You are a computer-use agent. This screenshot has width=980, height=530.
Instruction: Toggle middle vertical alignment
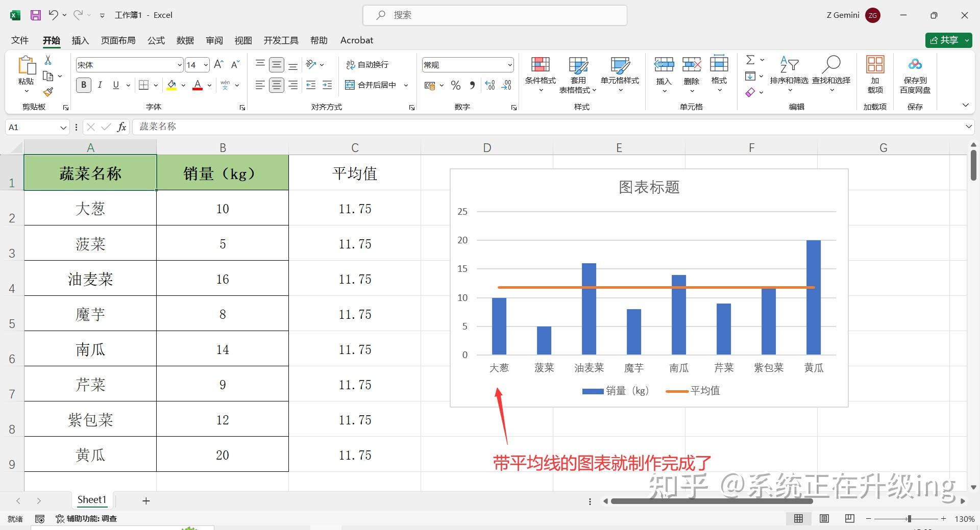point(277,64)
